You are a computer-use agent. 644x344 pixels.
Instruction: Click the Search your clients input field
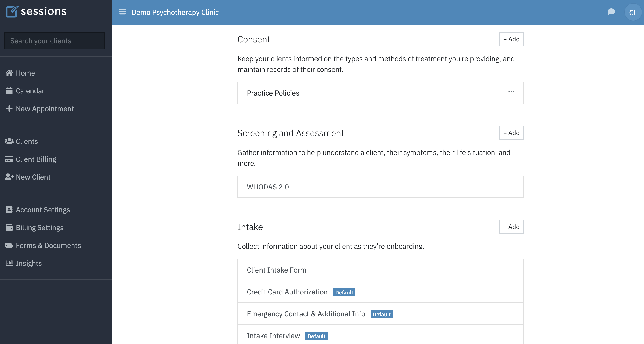[54, 40]
